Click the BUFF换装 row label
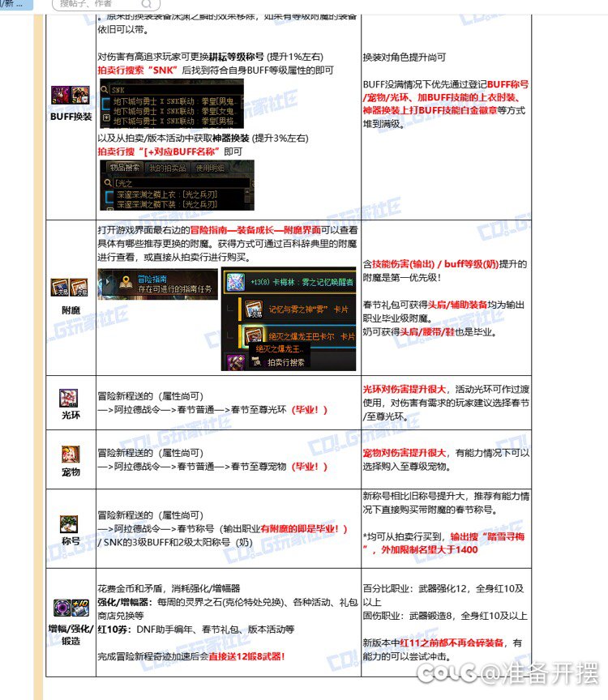Image resolution: width=608 pixels, height=700 pixels. [71, 117]
